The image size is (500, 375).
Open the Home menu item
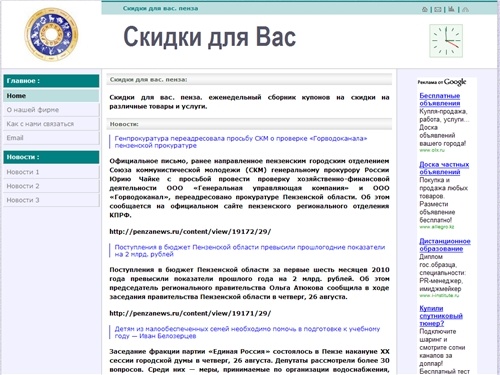pos(51,96)
